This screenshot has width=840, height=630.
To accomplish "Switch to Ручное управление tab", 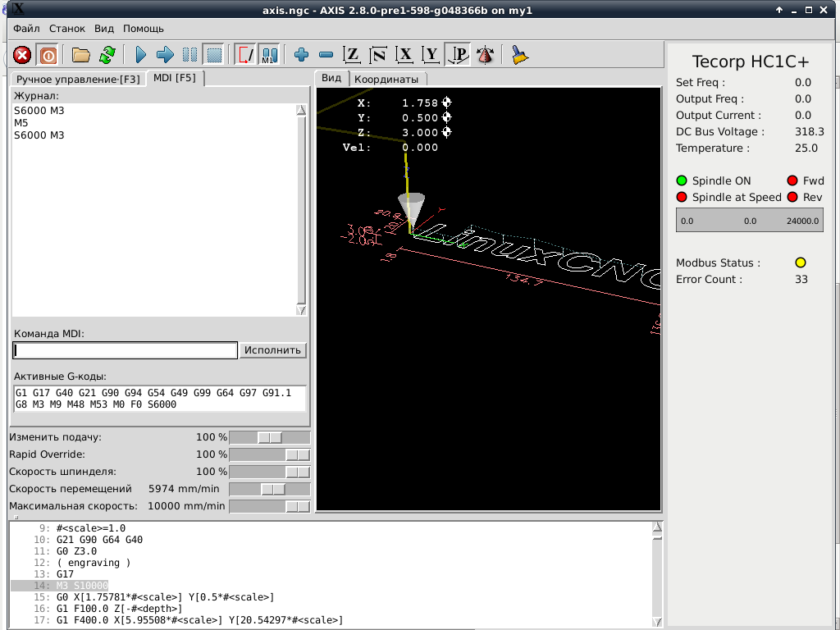I will tap(78, 79).
